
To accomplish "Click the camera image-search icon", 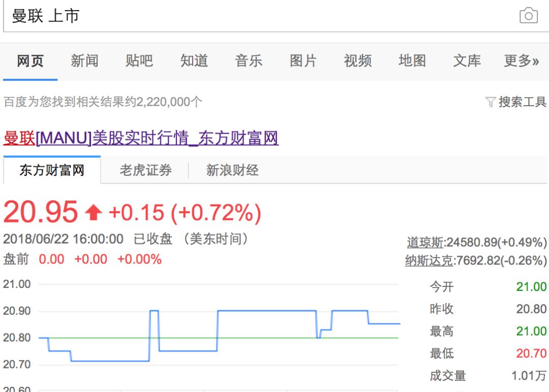I will (x=529, y=16).
